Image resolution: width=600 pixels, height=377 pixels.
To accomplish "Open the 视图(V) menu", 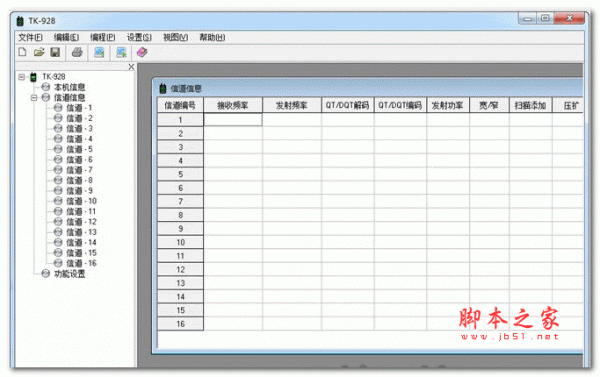I will [175, 37].
